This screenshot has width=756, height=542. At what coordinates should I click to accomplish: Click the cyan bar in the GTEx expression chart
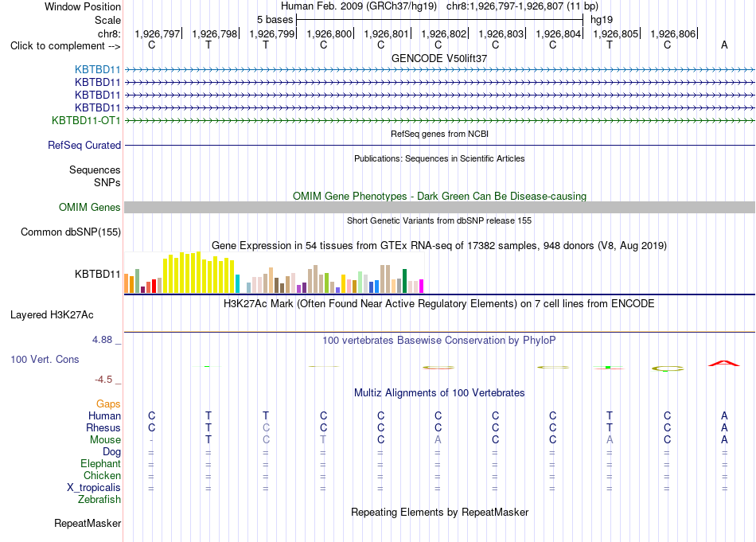(x=237, y=283)
